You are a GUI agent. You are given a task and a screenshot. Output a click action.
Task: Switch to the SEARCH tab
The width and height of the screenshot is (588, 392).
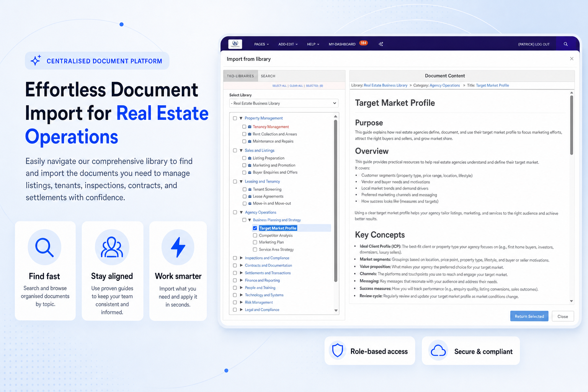[268, 76]
